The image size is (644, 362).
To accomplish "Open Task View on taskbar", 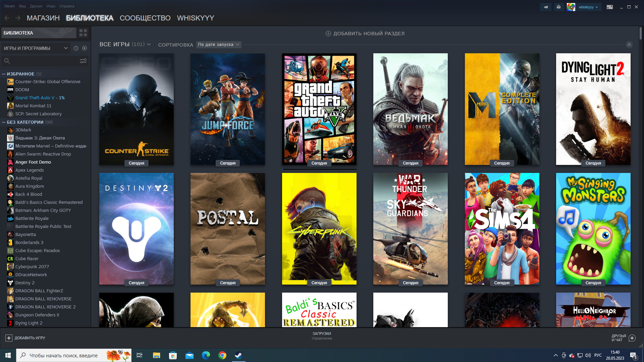I will pos(140,355).
